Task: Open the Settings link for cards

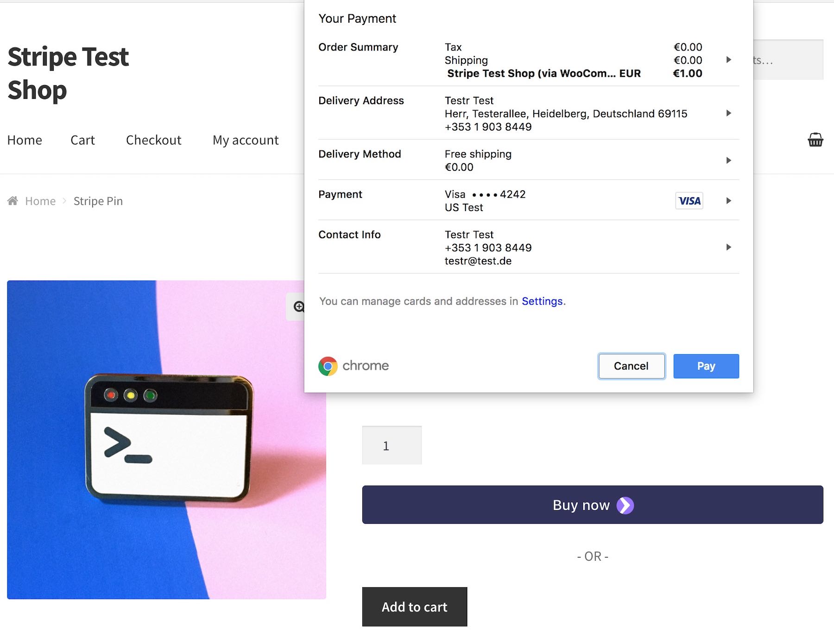Action: [542, 301]
